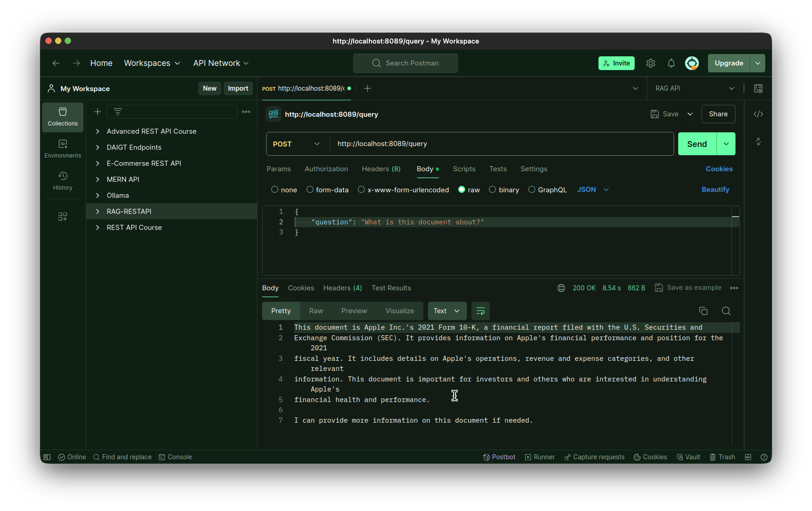Go back with the left arrow
The width and height of the screenshot is (812, 511).
point(56,63)
